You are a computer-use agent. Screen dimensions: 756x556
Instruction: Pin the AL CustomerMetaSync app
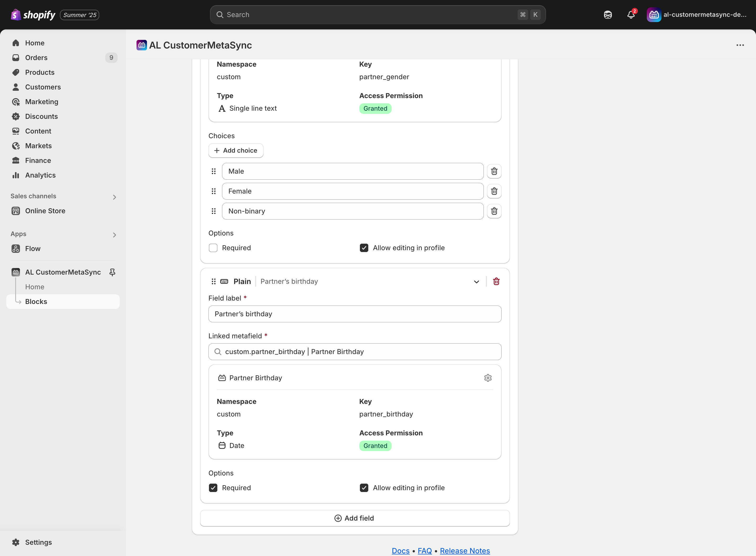click(x=112, y=272)
